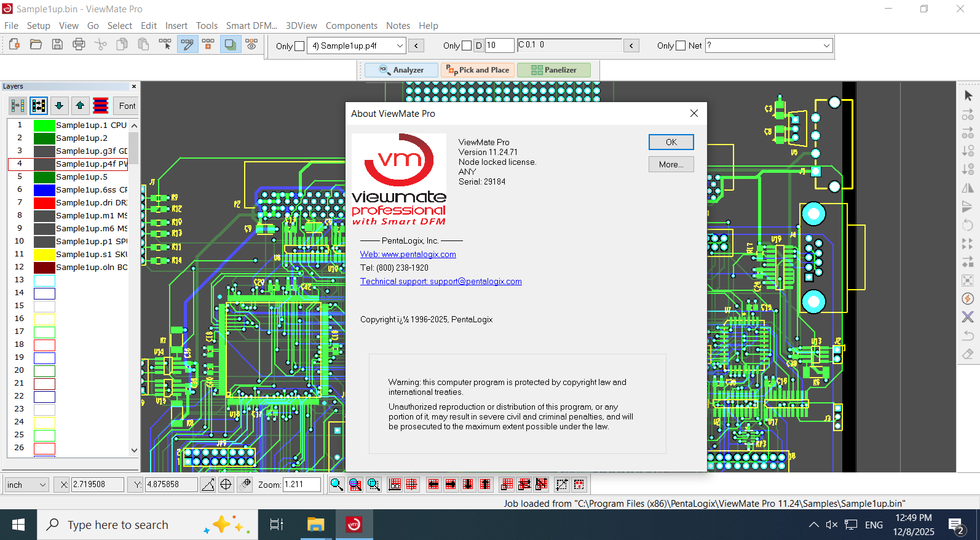Open the Panelizer button
Screen dimensions: 980x540
[x=554, y=70]
